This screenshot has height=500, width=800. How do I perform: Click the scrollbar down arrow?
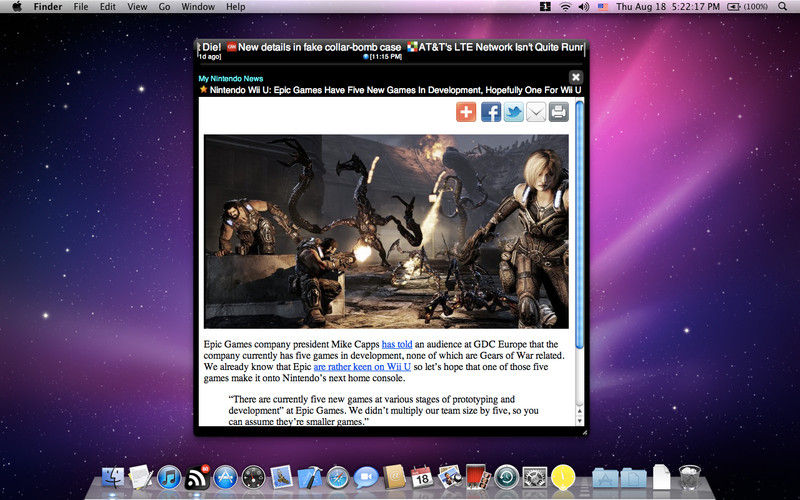tap(580, 421)
